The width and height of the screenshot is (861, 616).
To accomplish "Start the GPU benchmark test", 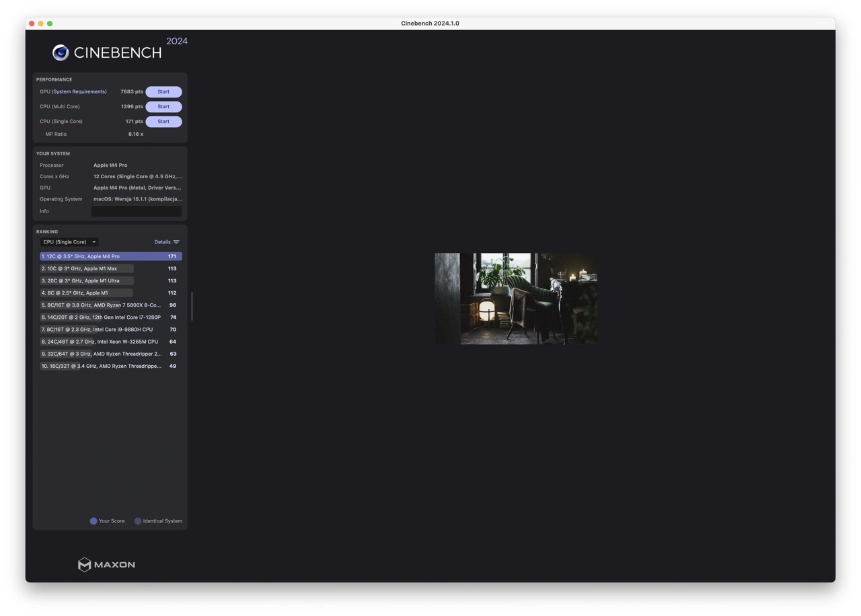I will coord(163,91).
